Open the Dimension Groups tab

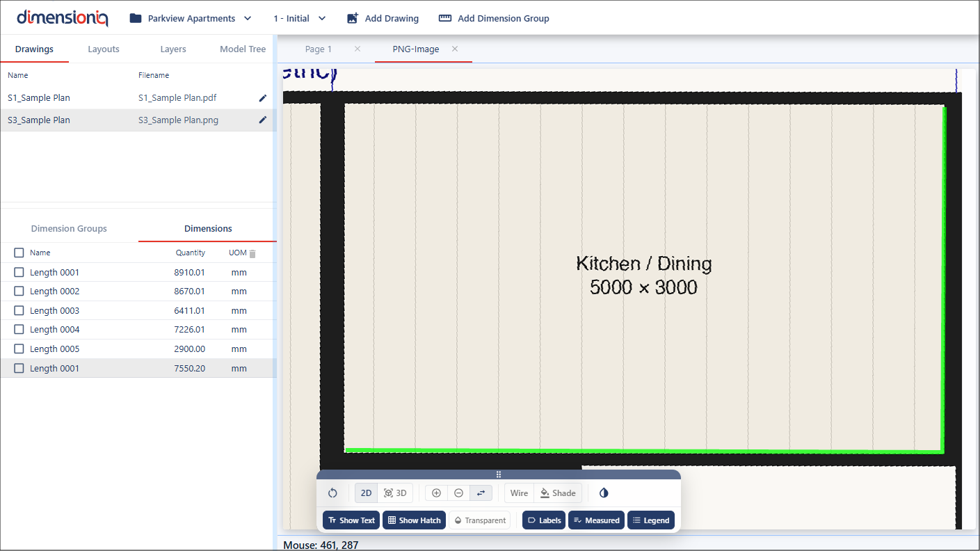(69, 229)
